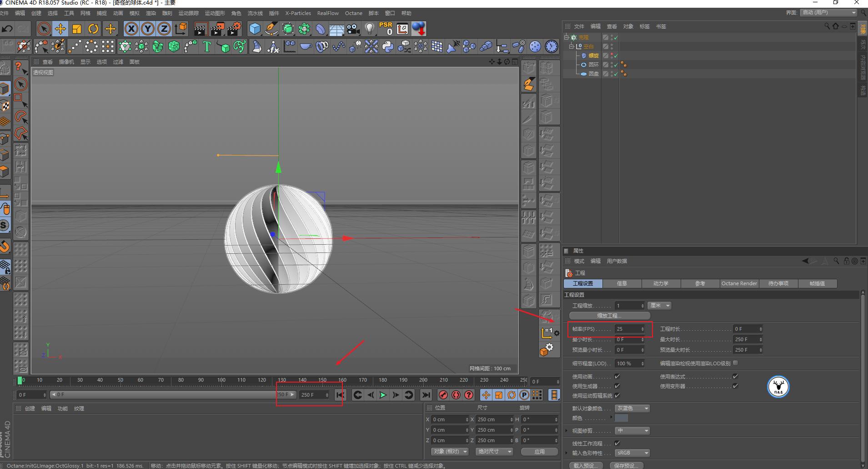868x469 pixels.
Task: Click the 应用 button in coordinates panel
Action: (539, 451)
